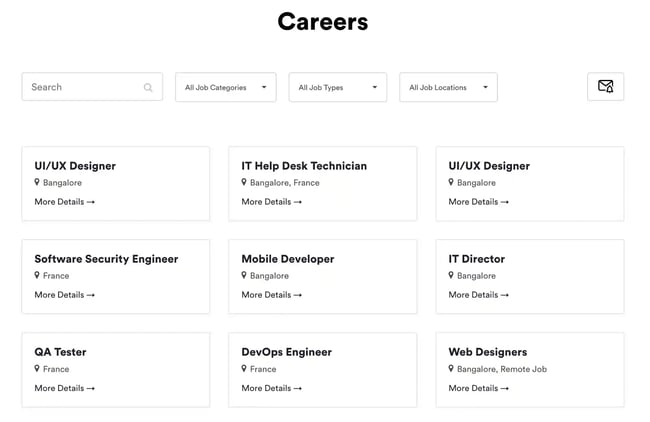Screen dimensions: 650x422
Task: Open the QA Tester job title
Action: (60, 352)
